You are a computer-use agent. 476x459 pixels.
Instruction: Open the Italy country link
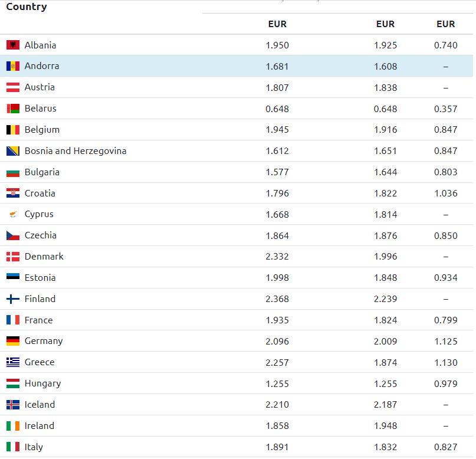[34, 447]
